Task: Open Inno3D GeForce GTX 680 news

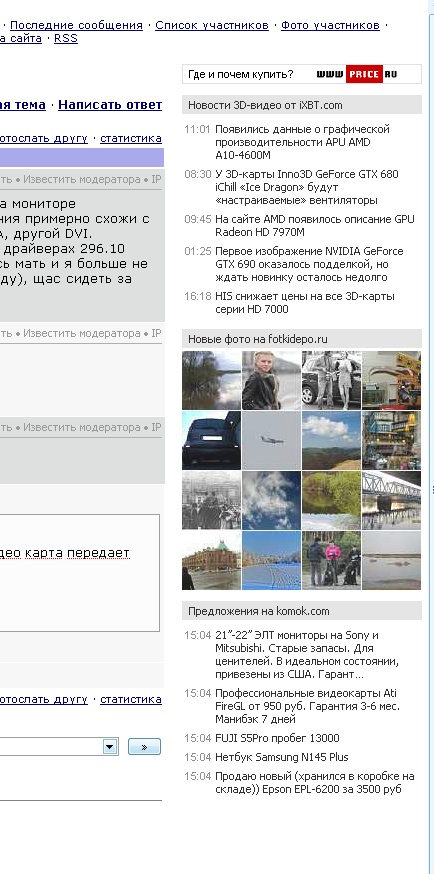Action: [306, 187]
